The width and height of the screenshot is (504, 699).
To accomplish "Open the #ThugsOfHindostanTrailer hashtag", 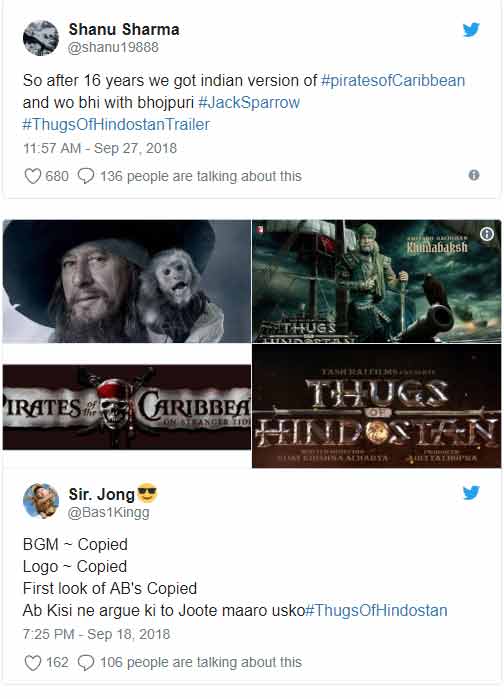I will coord(116,124).
